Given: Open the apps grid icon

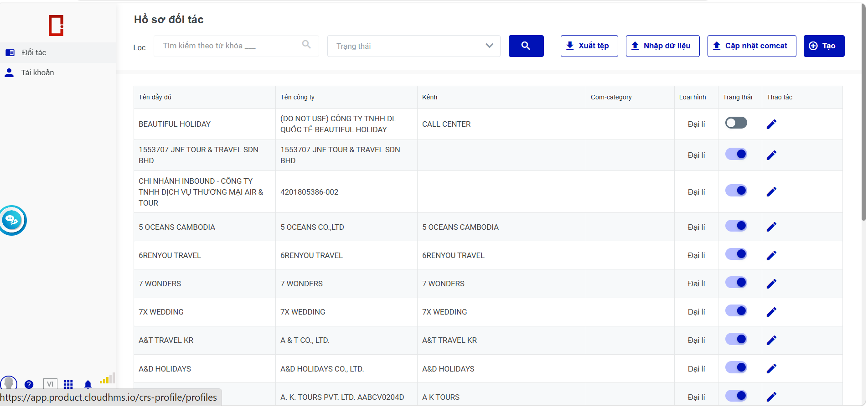Looking at the screenshot, I should [68, 384].
